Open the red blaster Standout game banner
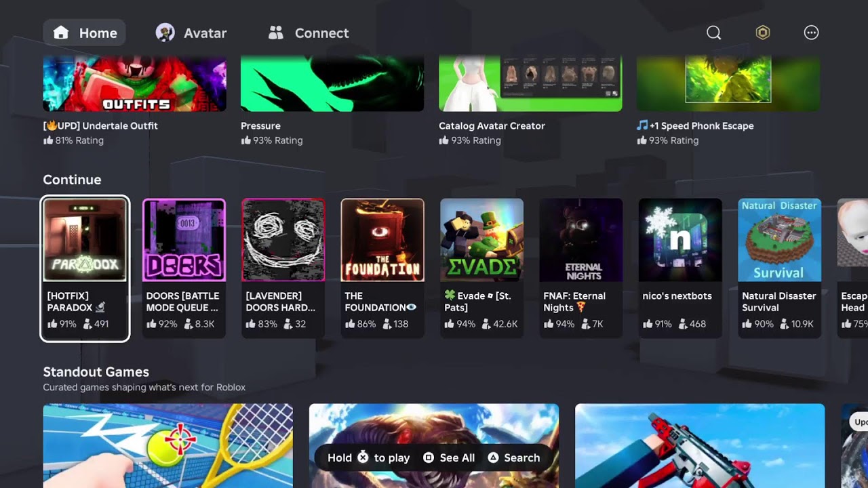Image resolution: width=868 pixels, height=488 pixels. pyautogui.click(x=700, y=446)
